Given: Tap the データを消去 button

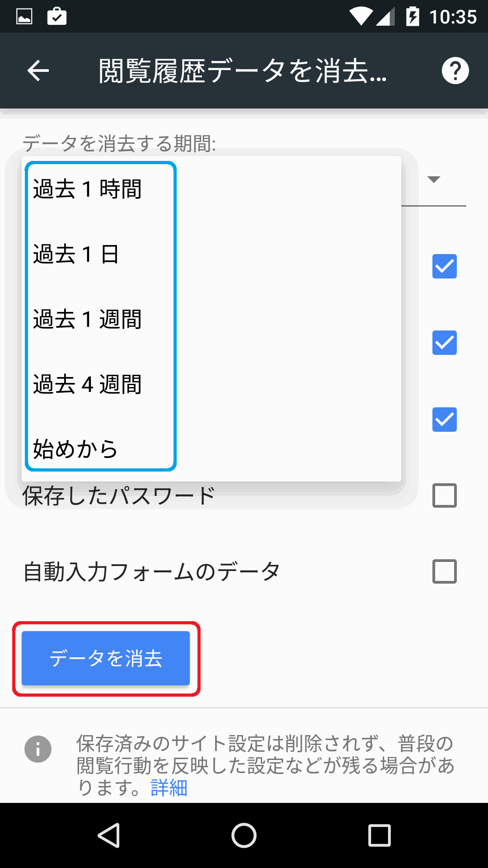Looking at the screenshot, I should [x=106, y=658].
